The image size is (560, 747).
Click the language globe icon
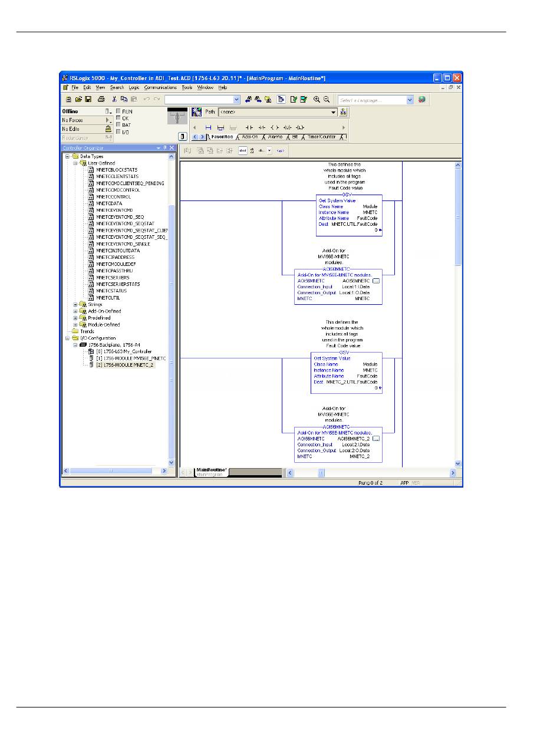tap(422, 100)
